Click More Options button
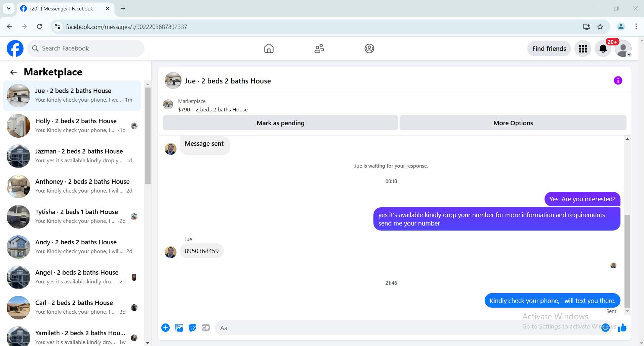The image size is (644, 346). (x=513, y=123)
